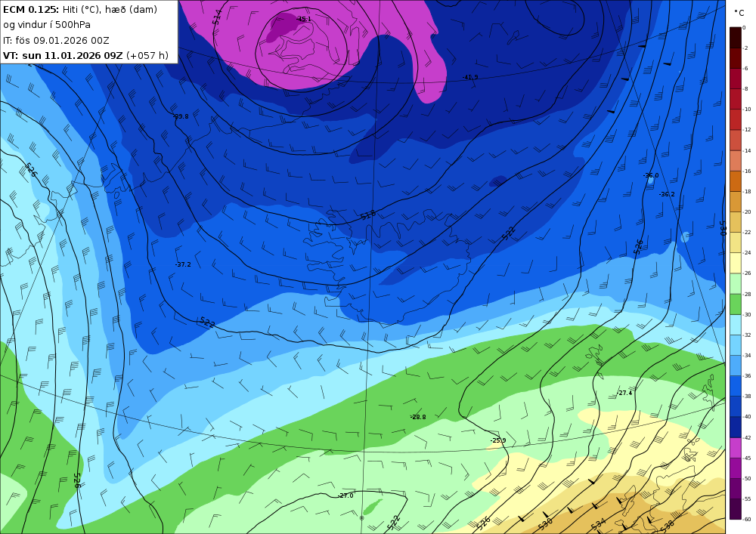
Task: Select the legend tick label -40
Action: click(x=746, y=417)
